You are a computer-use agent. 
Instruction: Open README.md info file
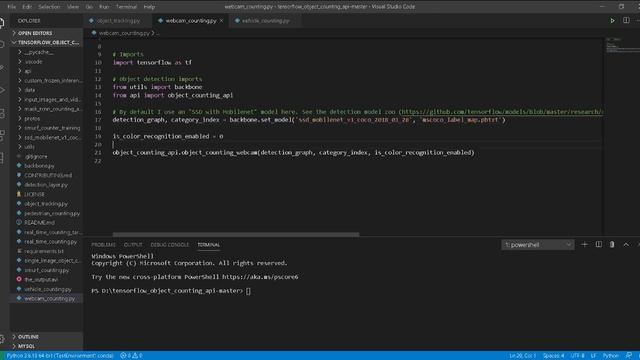39,222
